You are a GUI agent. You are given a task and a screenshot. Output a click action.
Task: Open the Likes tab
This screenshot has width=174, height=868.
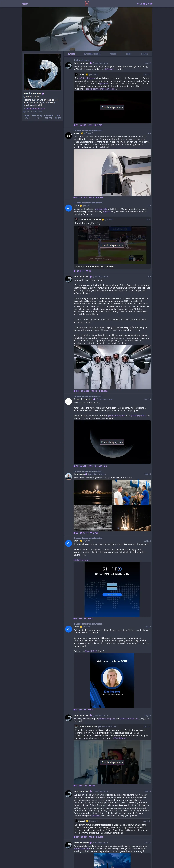pos(129,54)
